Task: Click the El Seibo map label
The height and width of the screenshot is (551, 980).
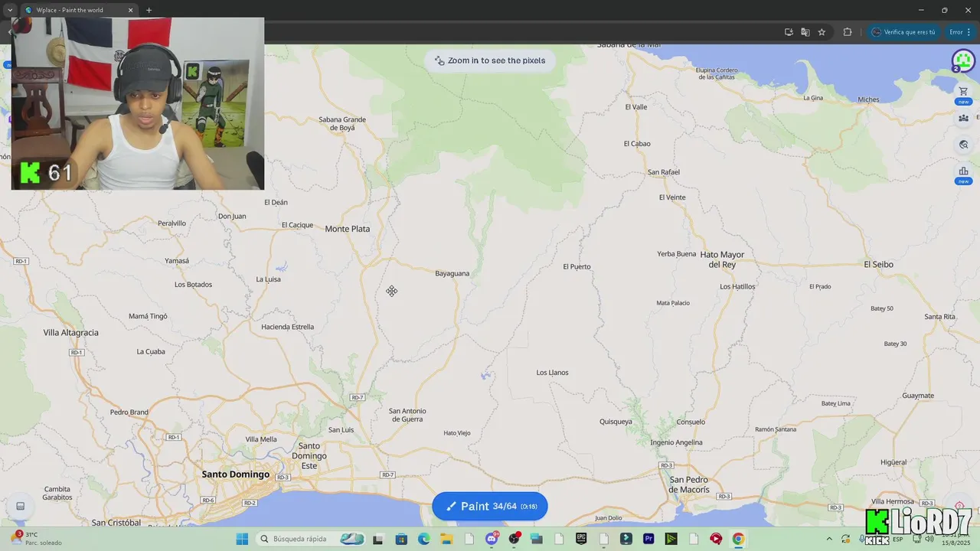Action: pos(879,264)
